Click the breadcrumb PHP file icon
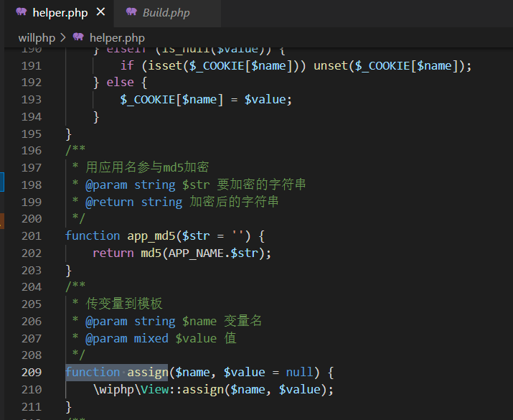This screenshot has width=513, height=420. pyautogui.click(x=78, y=37)
